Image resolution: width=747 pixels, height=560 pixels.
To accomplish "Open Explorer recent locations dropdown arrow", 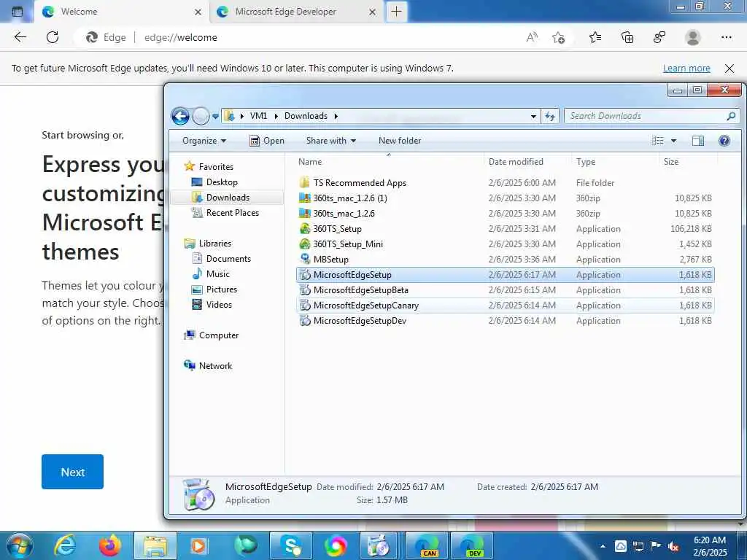I will (x=215, y=116).
